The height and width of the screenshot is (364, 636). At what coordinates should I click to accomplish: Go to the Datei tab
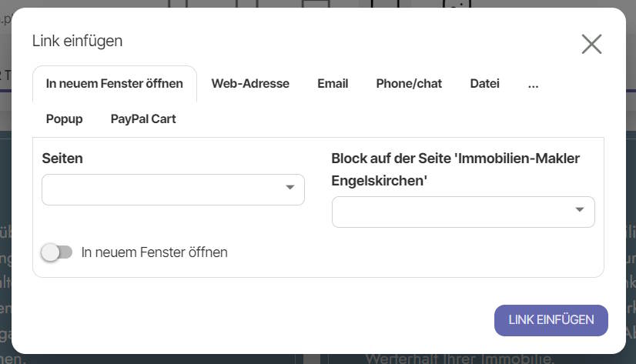[484, 84]
